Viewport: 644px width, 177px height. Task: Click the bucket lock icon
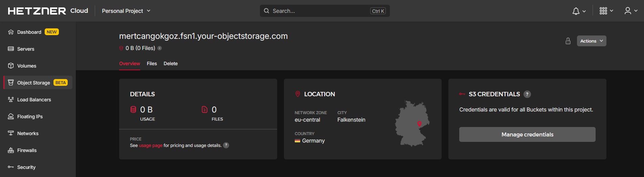[568, 41]
